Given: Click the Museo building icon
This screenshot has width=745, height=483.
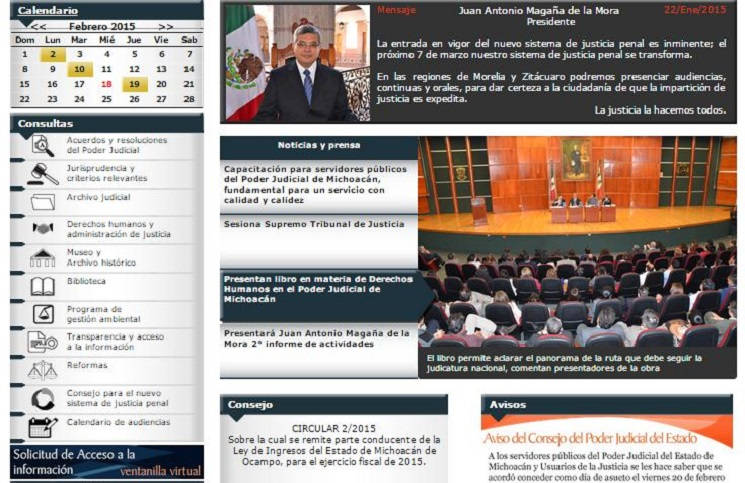Looking at the screenshot, I should click(x=42, y=258).
